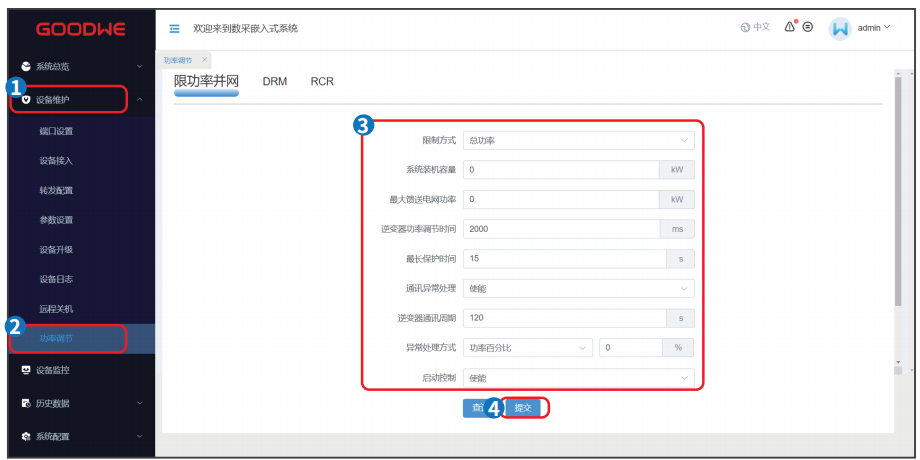
Task: Switch to the 限功率并网 tab
Action: (x=207, y=82)
